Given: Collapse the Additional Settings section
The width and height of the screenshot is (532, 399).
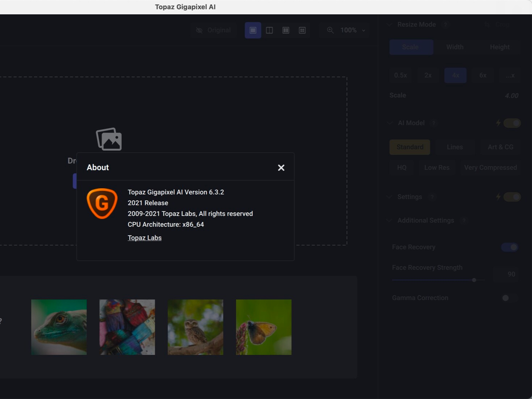Looking at the screenshot, I should point(389,220).
